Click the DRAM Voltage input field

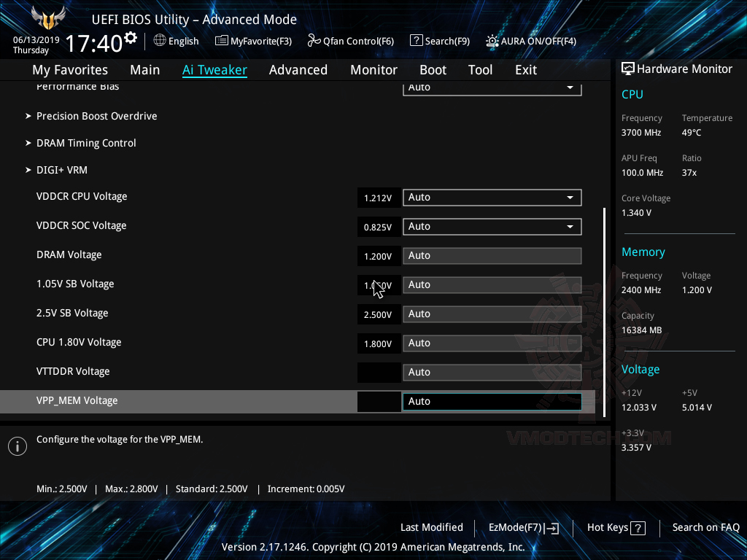pos(492,256)
